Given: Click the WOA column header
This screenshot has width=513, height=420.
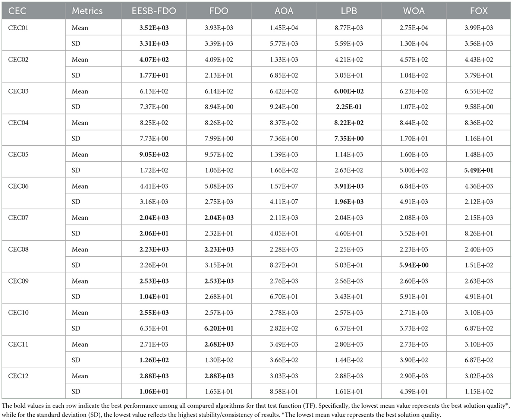Looking at the screenshot, I should click(414, 11).
